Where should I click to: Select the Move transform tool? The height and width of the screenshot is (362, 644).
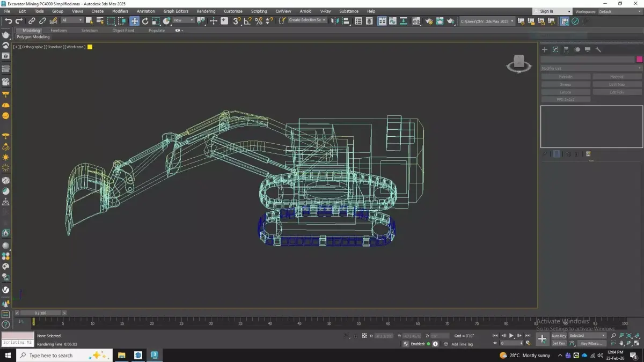coord(134,21)
